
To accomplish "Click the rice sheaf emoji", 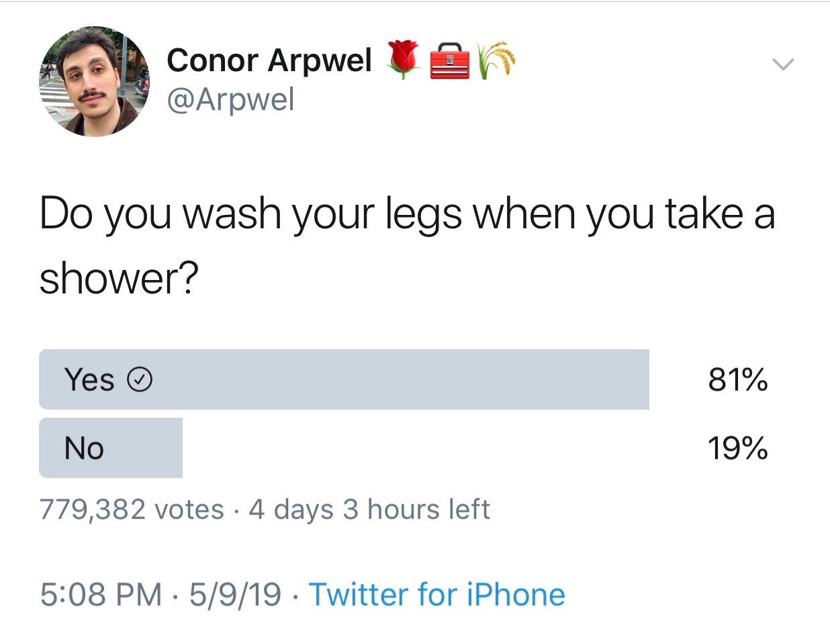I will pos(496,60).
